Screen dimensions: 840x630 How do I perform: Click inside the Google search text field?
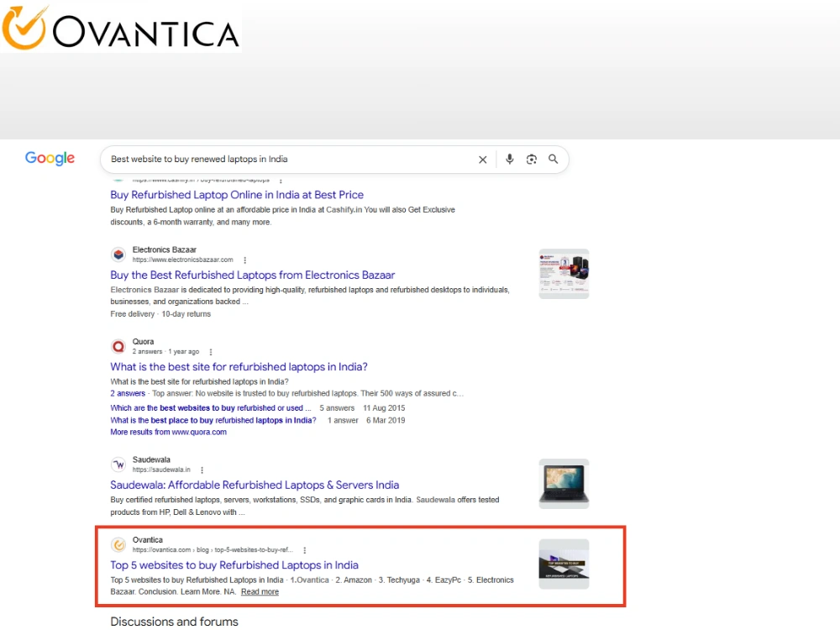coord(289,160)
